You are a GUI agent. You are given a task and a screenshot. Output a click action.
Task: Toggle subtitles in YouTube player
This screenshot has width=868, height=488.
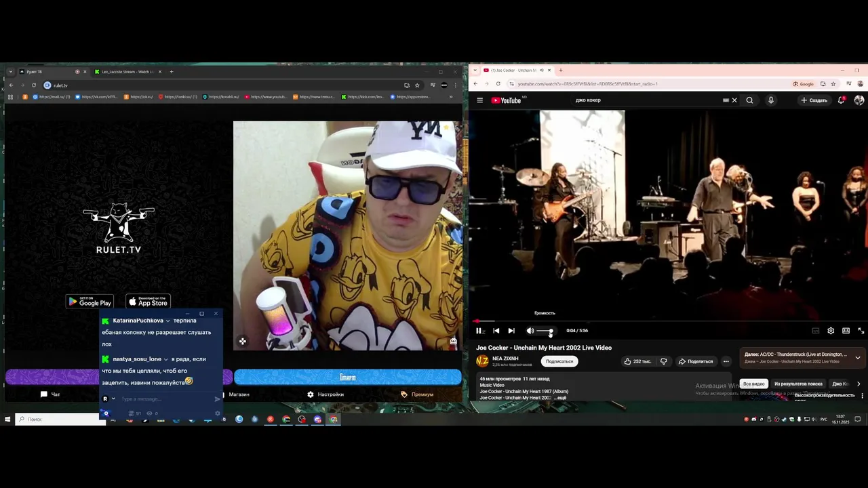(816, 331)
